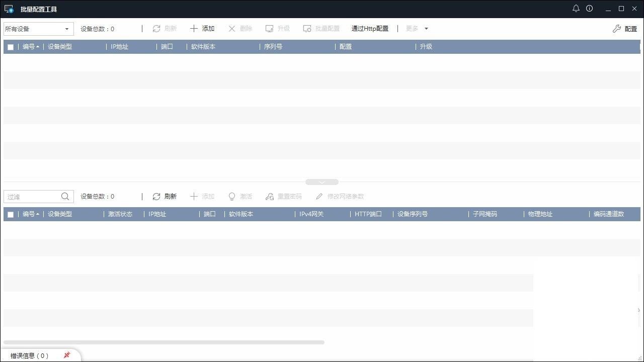Image resolution: width=644 pixels, height=362 pixels.
Task: Expand the 更多 more options menu
Action: pyautogui.click(x=416, y=29)
